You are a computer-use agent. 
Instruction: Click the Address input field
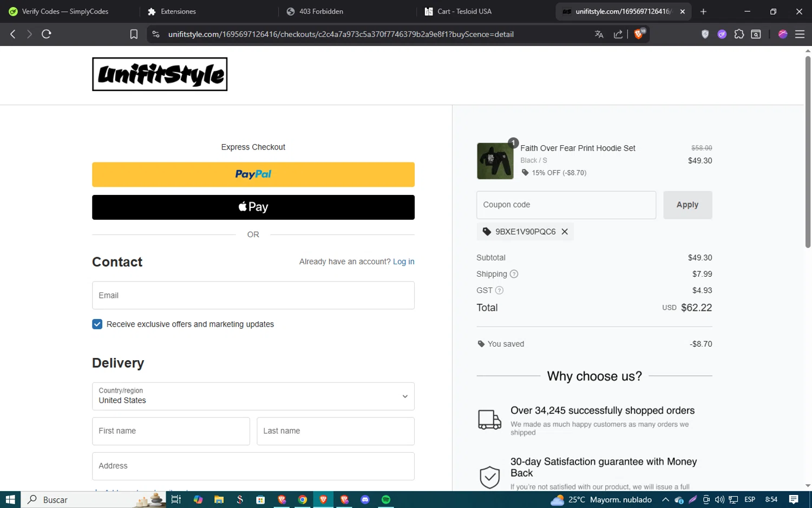(253, 466)
